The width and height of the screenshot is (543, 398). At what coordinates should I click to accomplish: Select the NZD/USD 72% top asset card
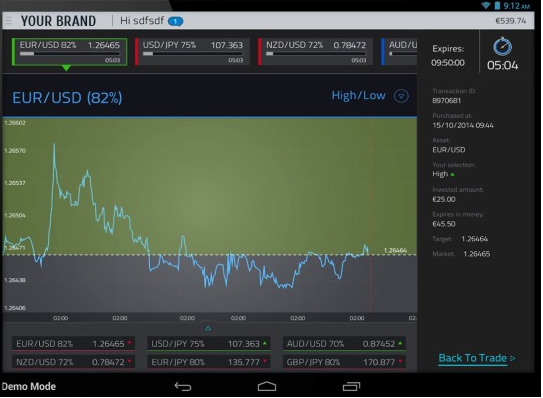click(315, 52)
